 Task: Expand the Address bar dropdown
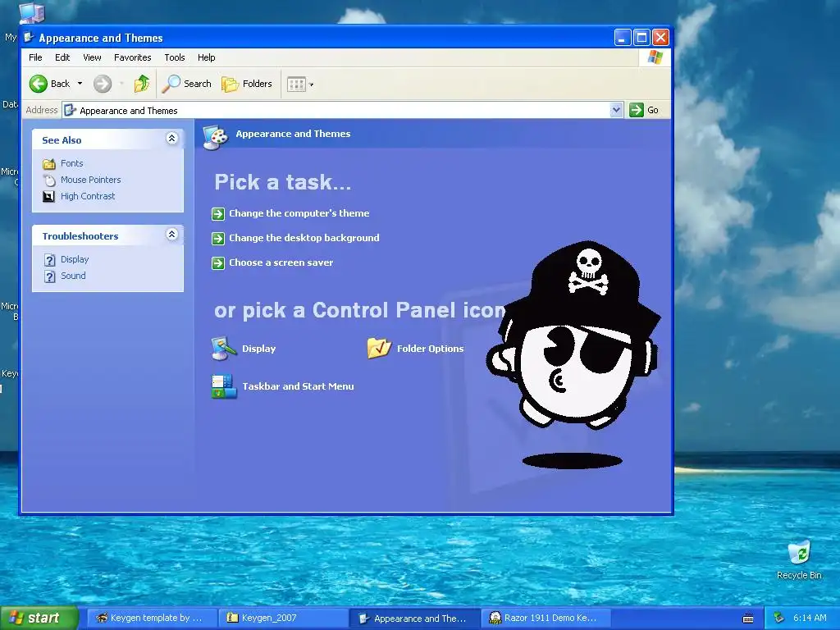tap(616, 110)
